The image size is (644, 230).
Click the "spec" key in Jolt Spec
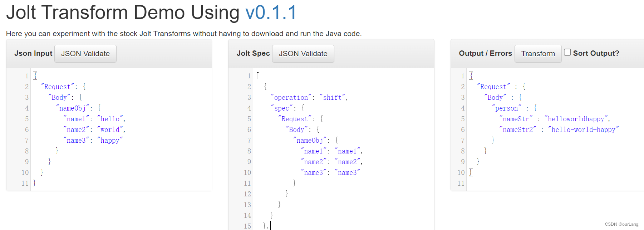tap(282, 108)
